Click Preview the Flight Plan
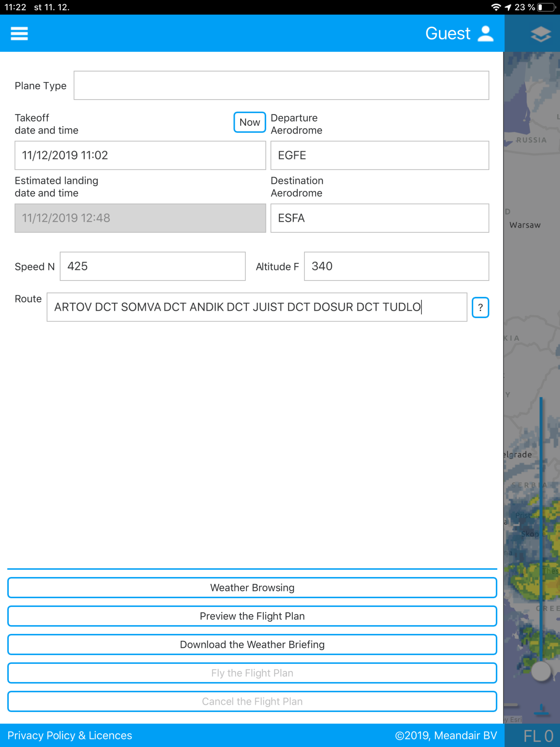The height and width of the screenshot is (747, 560). 252,616
